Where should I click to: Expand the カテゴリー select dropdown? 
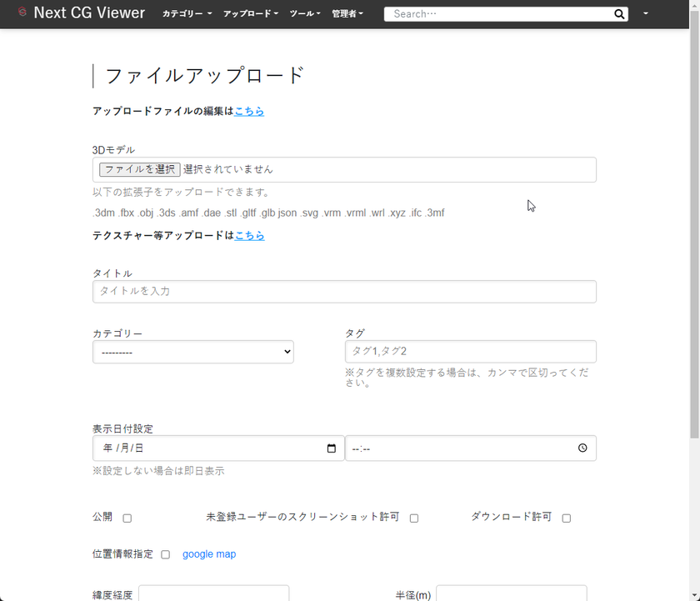pos(192,352)
